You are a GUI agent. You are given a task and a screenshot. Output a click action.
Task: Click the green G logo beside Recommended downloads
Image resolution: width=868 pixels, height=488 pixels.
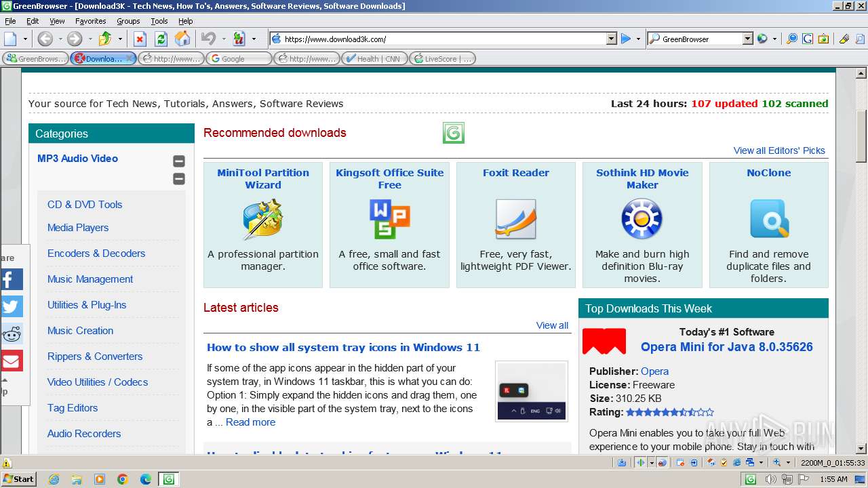(454, 133)
